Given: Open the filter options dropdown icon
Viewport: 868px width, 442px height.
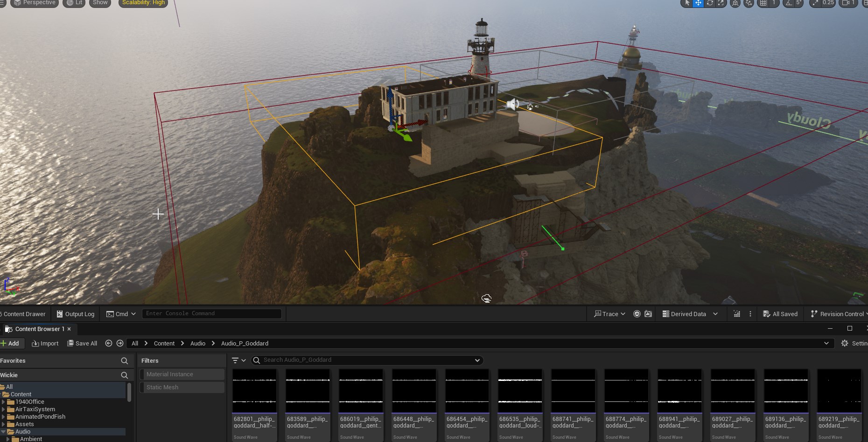Looking at the screenshot, I should coord(239,360).
